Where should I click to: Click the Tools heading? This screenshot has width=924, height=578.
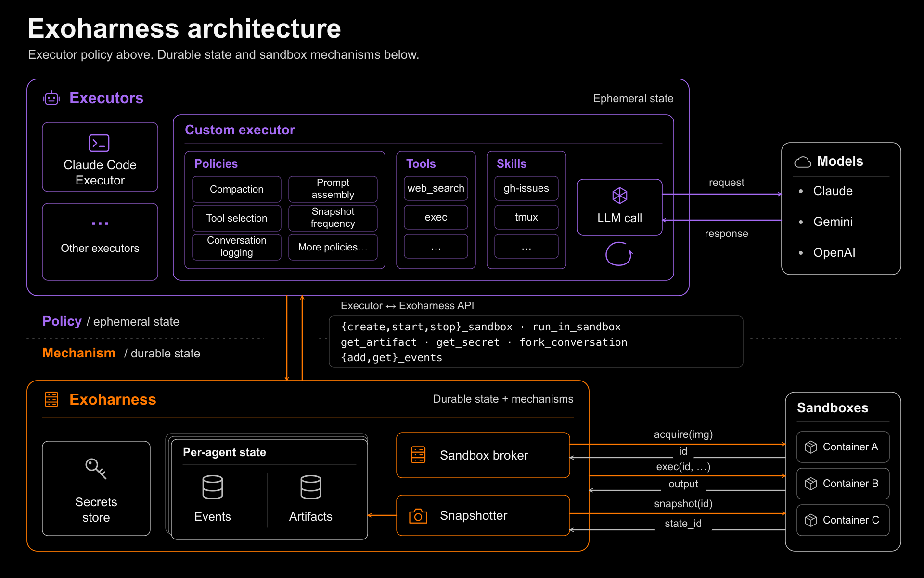pyautogui.click(x=421, y=164)
